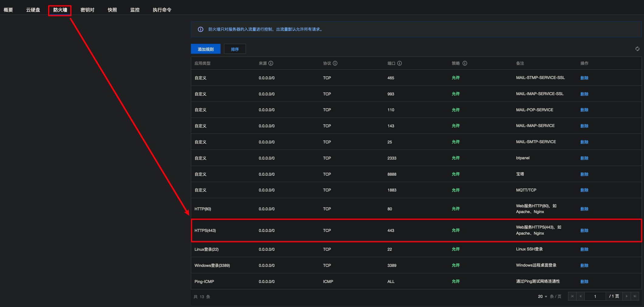
Task: Open the 密钥对 tab
Action: pyautogui.click(x=88, y=10)
